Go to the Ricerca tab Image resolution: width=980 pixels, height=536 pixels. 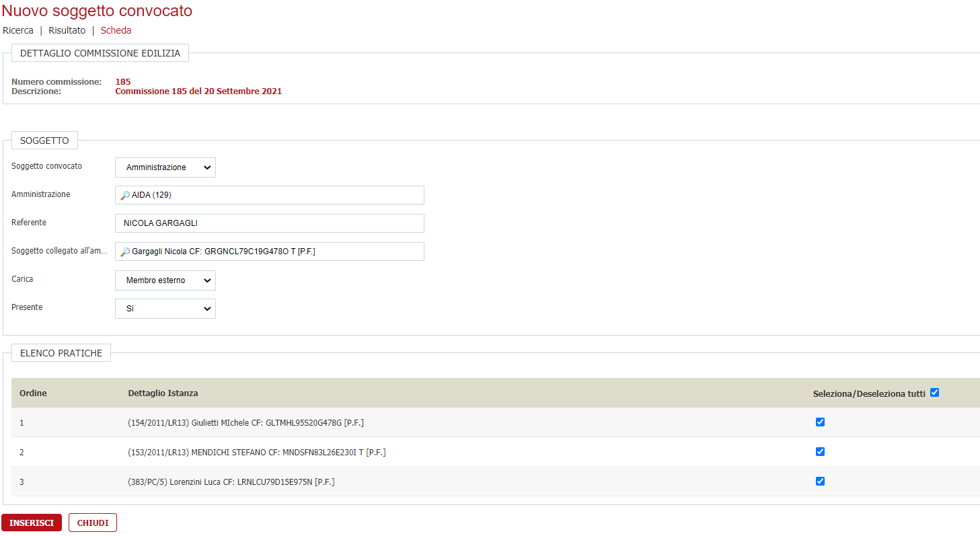coord(18,30)
